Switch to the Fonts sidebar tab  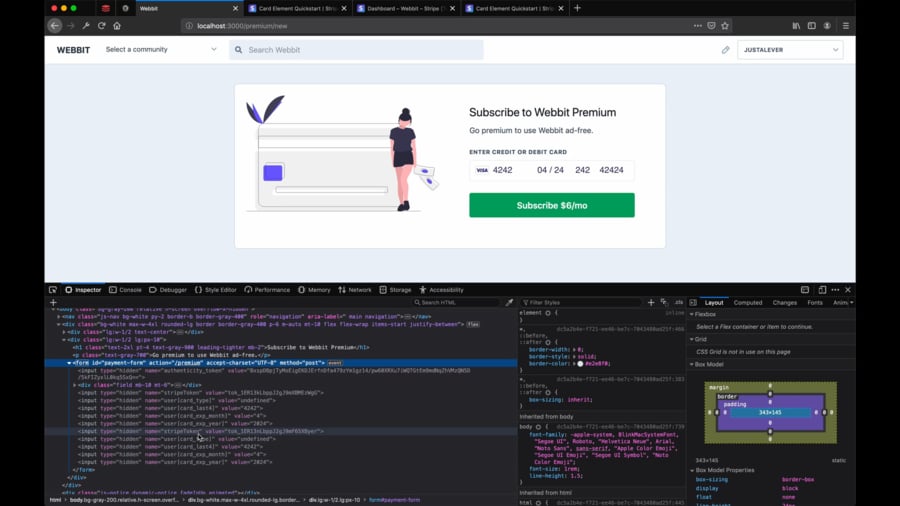click(x=814, y=302)
